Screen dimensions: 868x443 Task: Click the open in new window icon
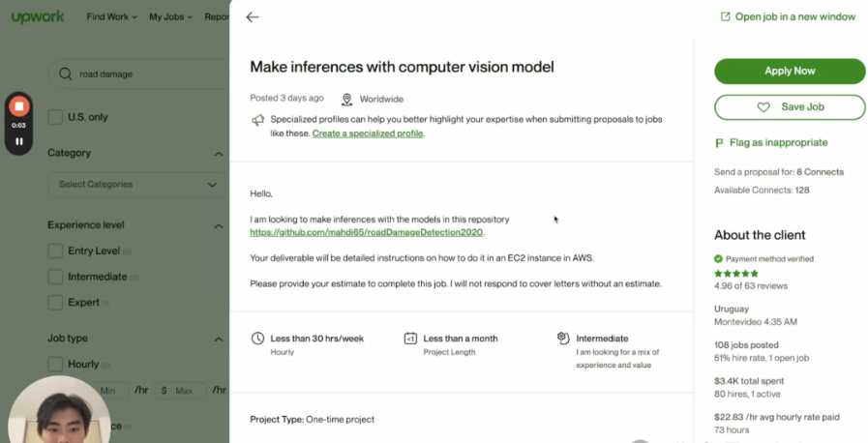click(725, 16)
